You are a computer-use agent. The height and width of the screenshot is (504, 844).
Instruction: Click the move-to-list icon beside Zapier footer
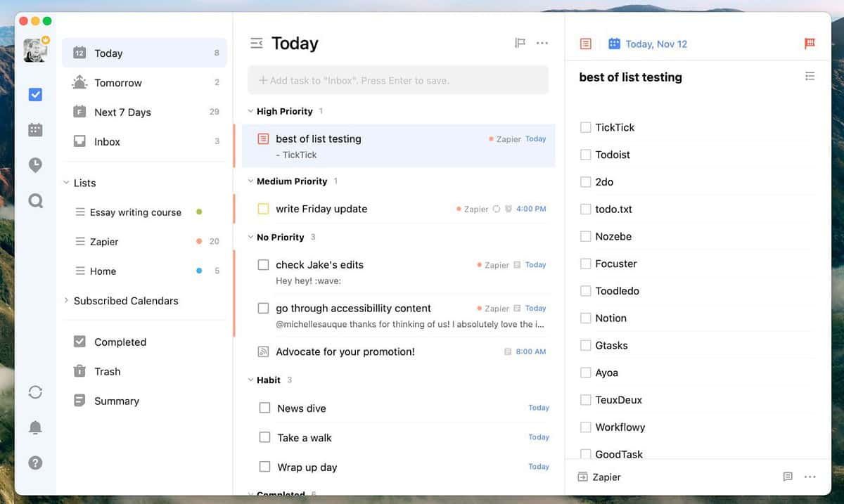[x=582, y=477]
